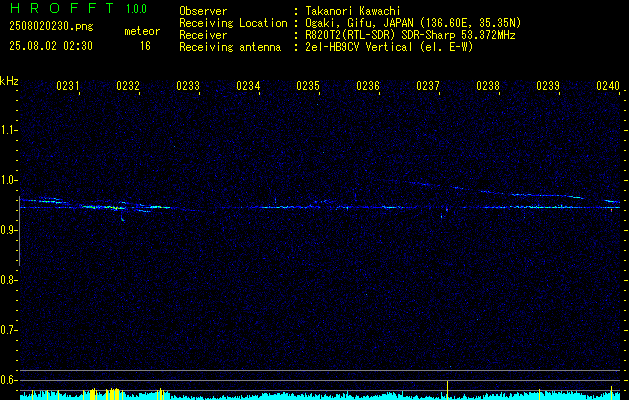The width and height of the screenshot is (629, 400).
Task: Click the tall yellow meteor spike after 0237
Action: pyautogui.click(x=447, y=390)
